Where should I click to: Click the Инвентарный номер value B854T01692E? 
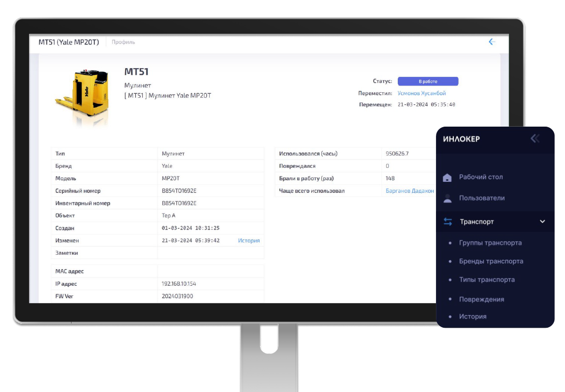tap(179, 203)
